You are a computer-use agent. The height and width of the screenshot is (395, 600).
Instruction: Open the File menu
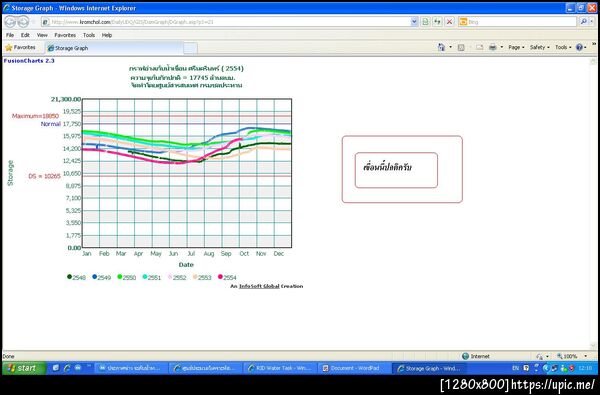tap(10, 35)
